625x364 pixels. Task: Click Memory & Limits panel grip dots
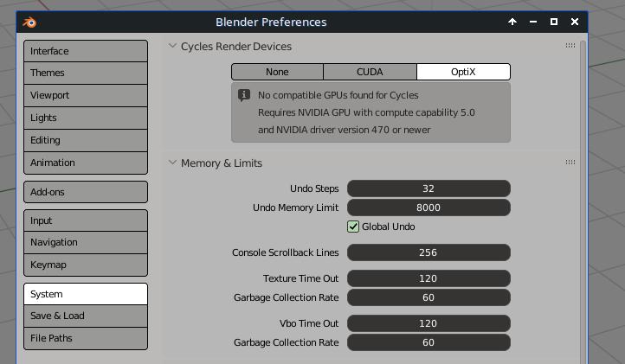click(570, 163)
